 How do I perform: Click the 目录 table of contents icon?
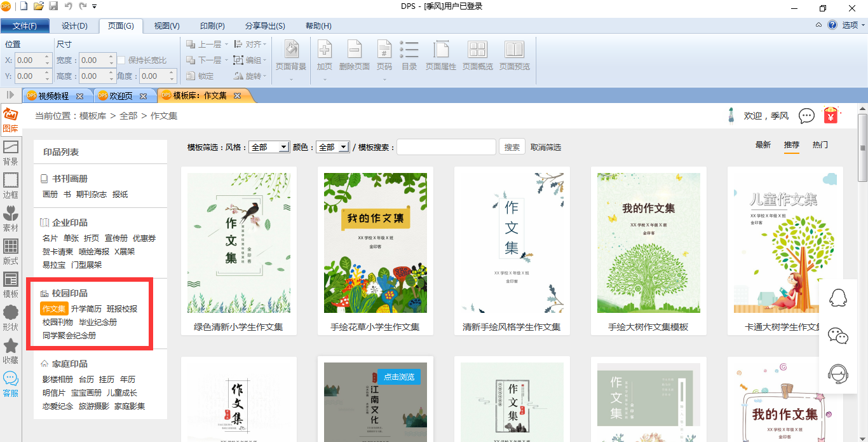[x=410, y=50]
